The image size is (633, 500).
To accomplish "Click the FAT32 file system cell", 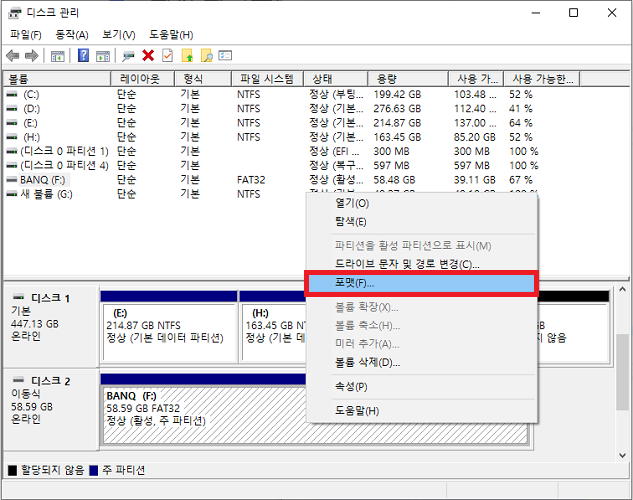I will coord(251,180).
